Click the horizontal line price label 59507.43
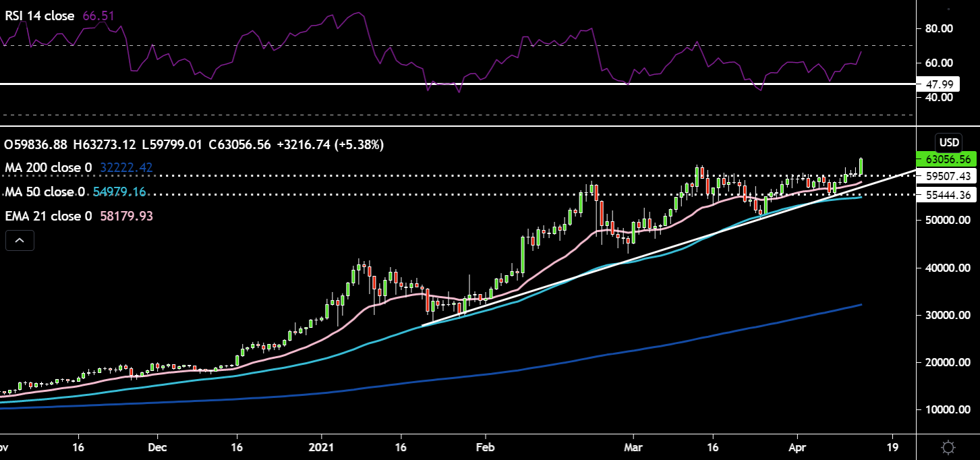980x460 pixels. 948,176
